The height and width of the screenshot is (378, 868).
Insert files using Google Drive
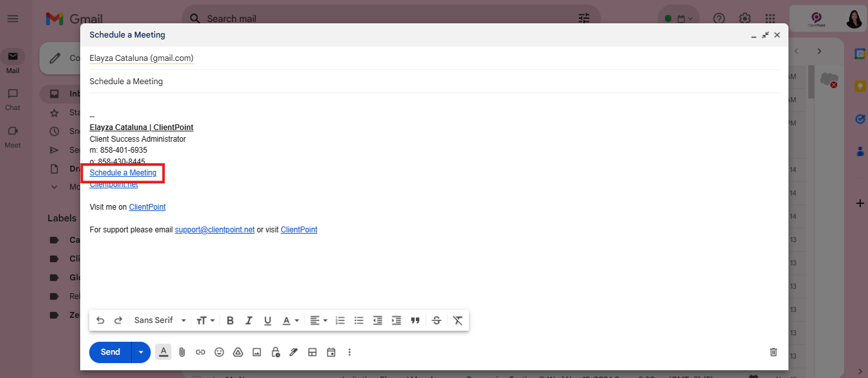[x=237, y=352]
